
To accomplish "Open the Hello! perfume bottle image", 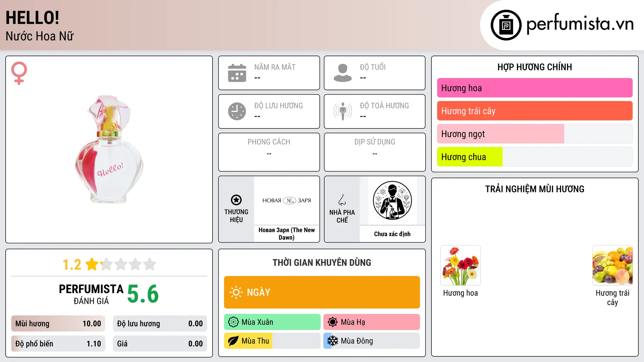I will click(x=109, y=149).
